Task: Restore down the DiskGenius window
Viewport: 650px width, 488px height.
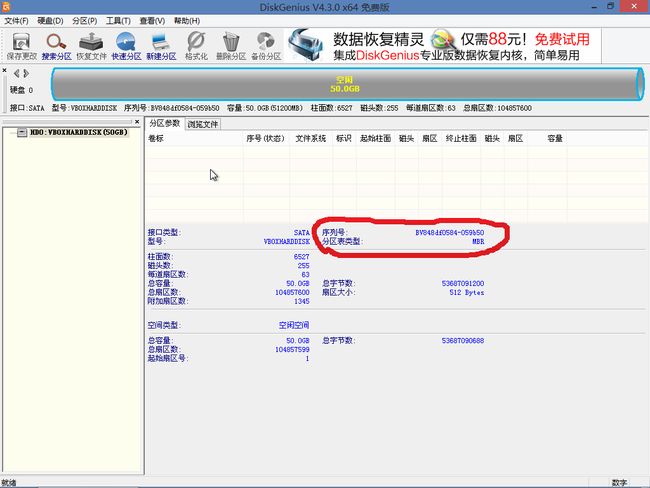Action: (610, 6)
